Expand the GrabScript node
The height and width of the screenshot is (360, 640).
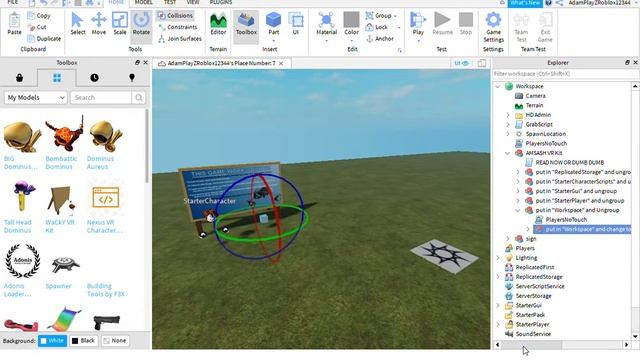508,124
